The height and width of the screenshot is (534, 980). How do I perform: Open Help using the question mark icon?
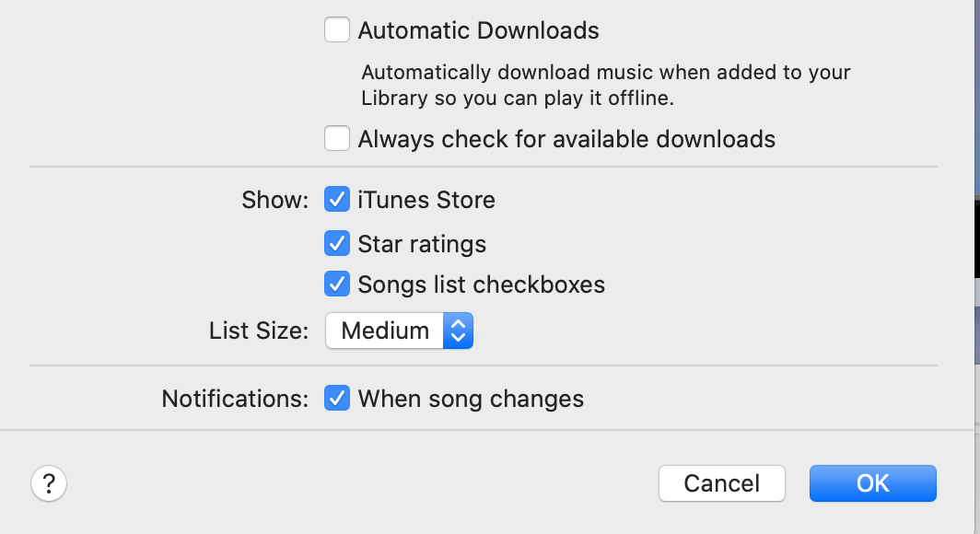[x=48, y=483]
